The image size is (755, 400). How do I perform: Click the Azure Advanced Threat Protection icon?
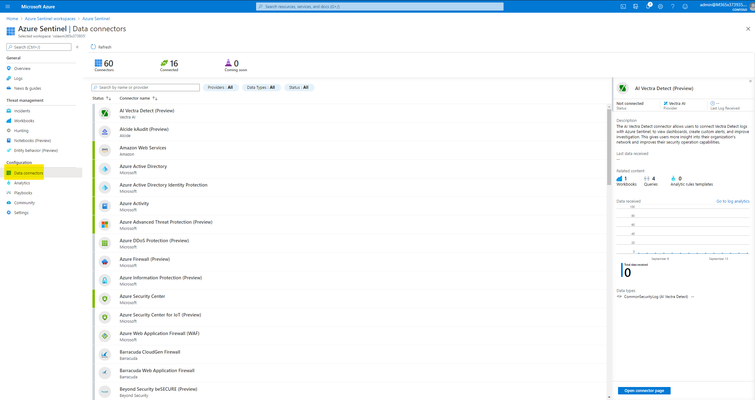[x=104, y=224]
